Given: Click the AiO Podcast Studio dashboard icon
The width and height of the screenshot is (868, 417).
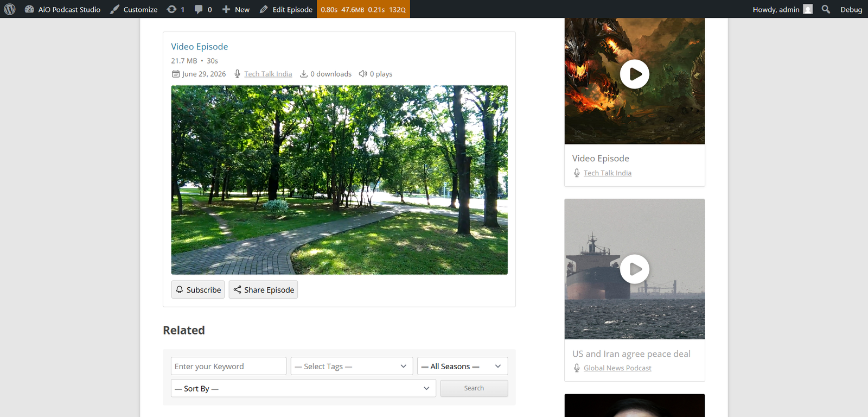Looking at the screenshot, I should click(x=29, y=9).
